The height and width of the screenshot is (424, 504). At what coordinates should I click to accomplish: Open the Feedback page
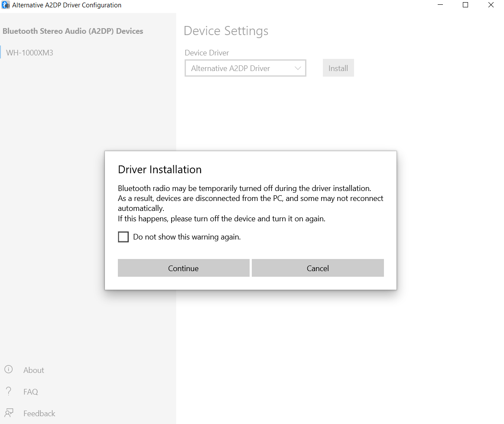point(39,413)
